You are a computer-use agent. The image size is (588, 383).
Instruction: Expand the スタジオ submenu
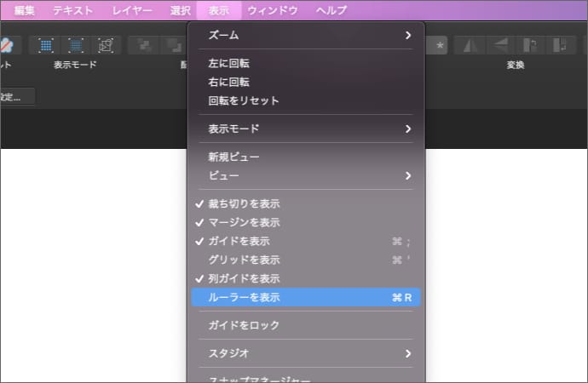click(x=306, y=353)
